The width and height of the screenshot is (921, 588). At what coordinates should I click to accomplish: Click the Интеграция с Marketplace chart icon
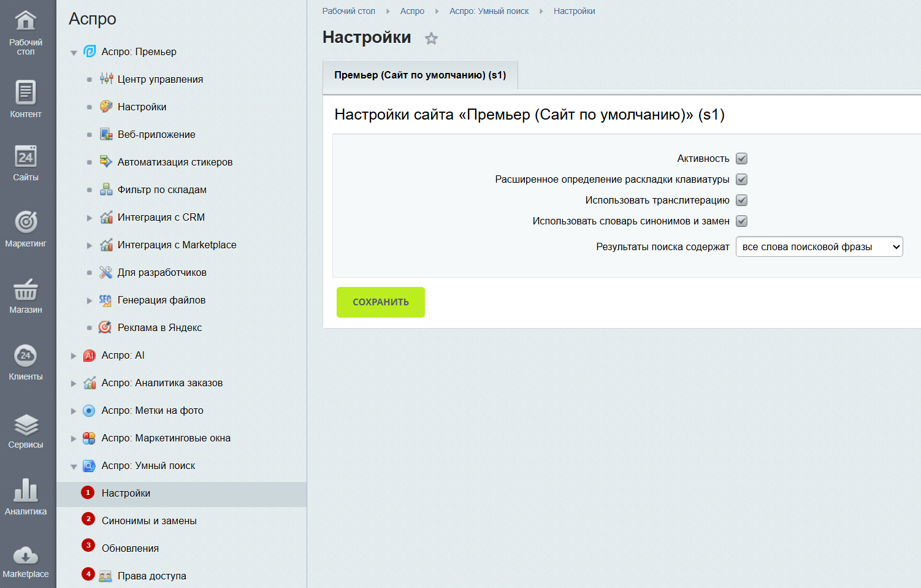[106, 245]
